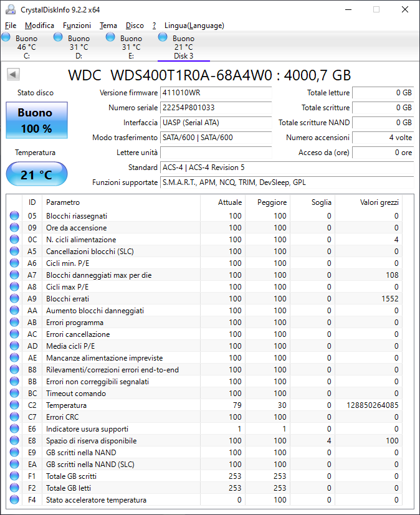Click the CrystalDiskInfo app icon in title bar
Viewport: 420px width, 515px height.
tap(11, 9)
